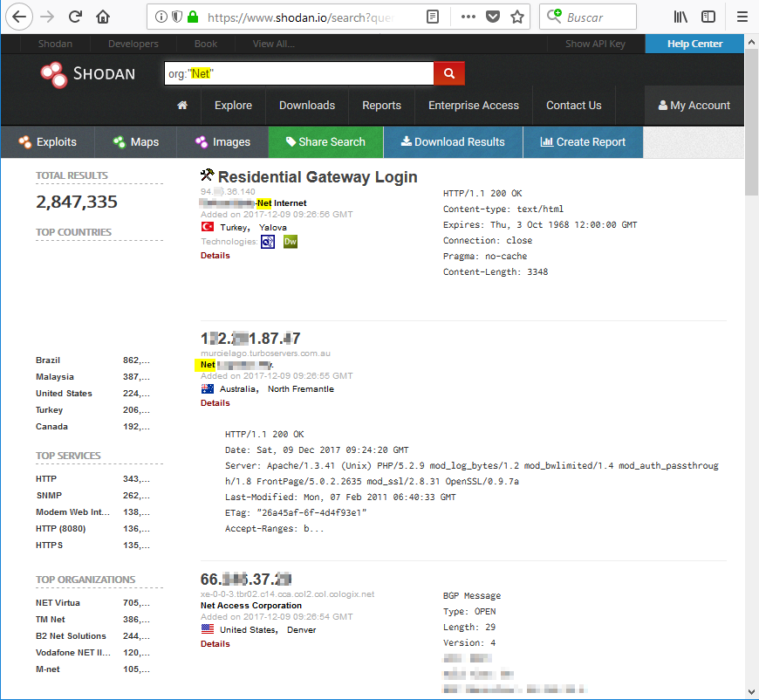
Task: Show the sidebar using sidebar icon
Action: 708,17
